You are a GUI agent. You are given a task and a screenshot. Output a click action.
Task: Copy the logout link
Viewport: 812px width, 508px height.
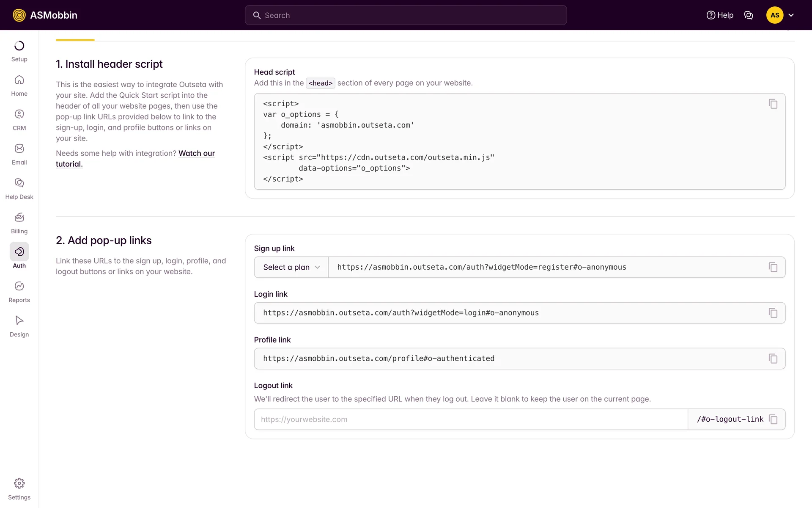coord(773,420)
